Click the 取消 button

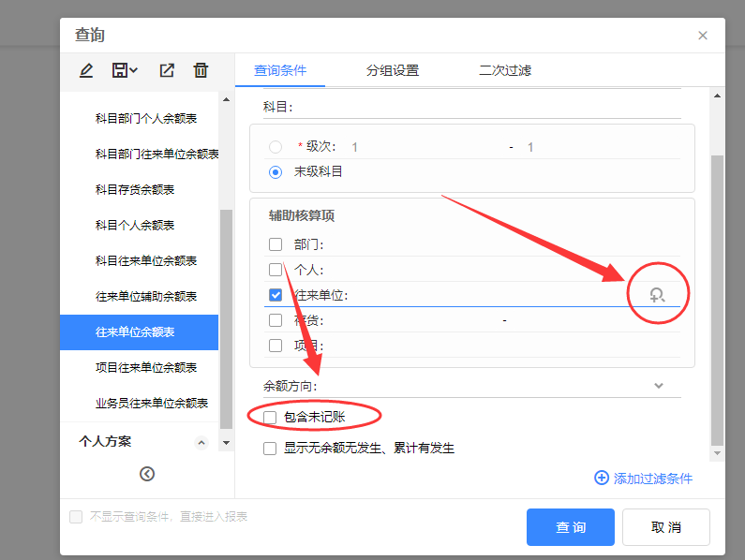[666, 526]
